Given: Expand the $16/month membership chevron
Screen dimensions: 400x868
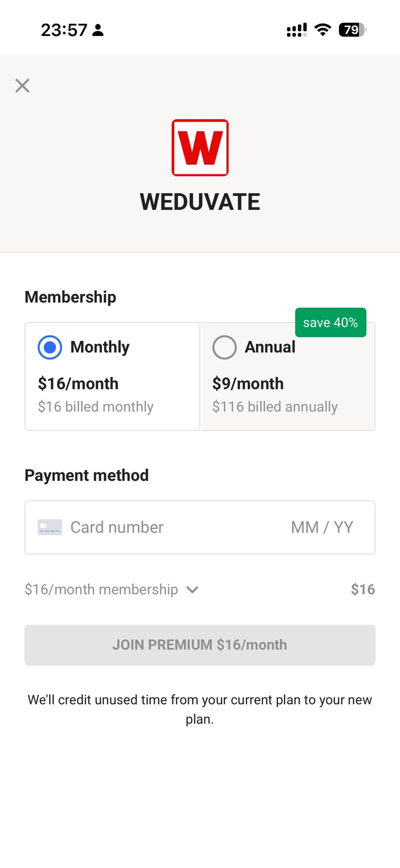Looking at the screenshot, I should pyautogui.click(x=192, y=590).
